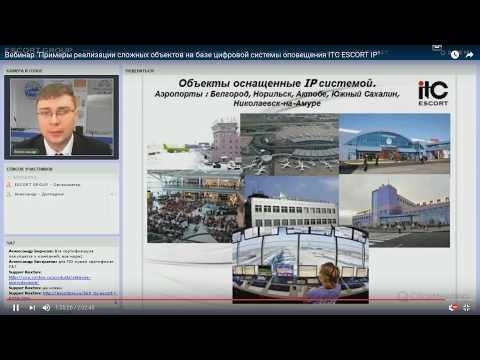Click the crowded terminal hall photo

pos(195,206)
